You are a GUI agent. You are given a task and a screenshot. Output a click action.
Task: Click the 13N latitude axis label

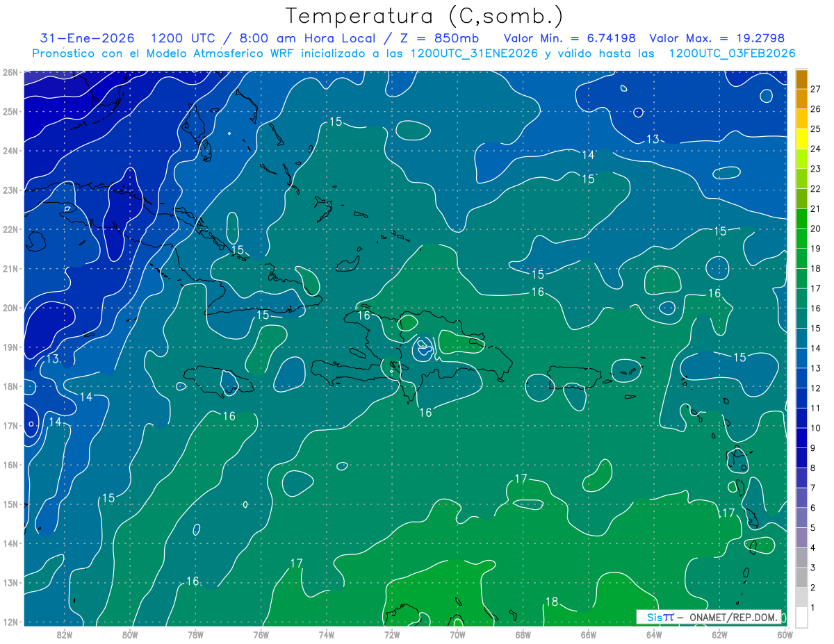(10, 582)
